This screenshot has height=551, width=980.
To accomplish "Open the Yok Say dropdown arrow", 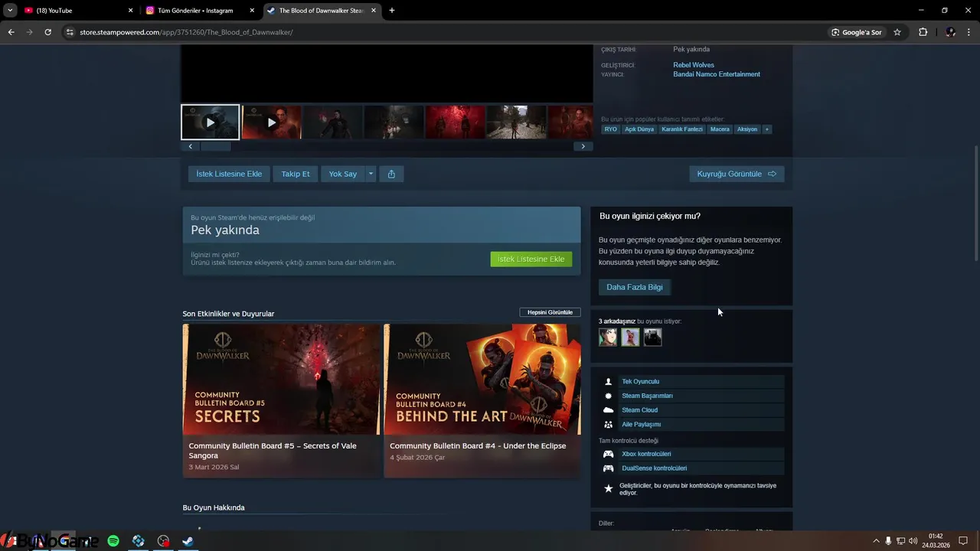I will pyautogui.click(x=371, y=174).
